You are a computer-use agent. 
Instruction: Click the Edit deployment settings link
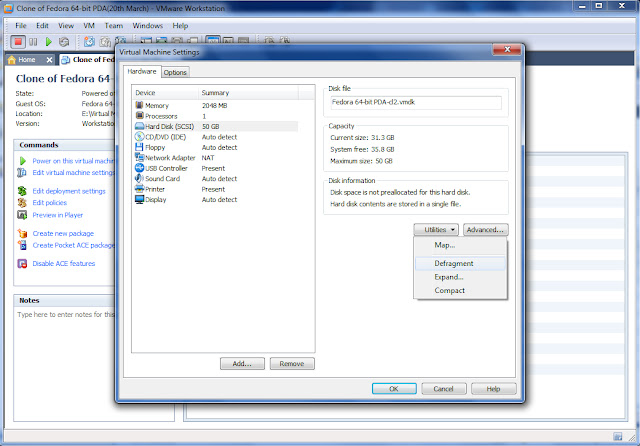(x=69, y=191)
